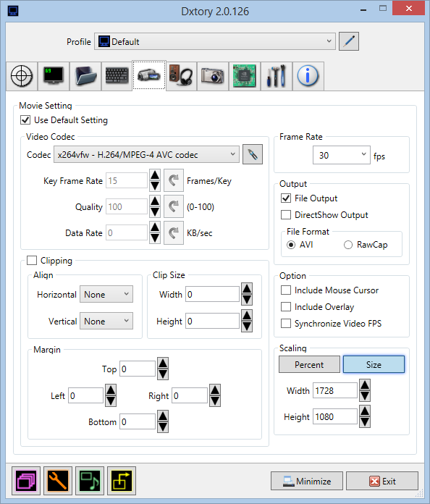Reset Quality value with its arrow icon
Image resolution: width=430 pixels, height=504 pixels.
pyautogui.click(x=174, y=206)
